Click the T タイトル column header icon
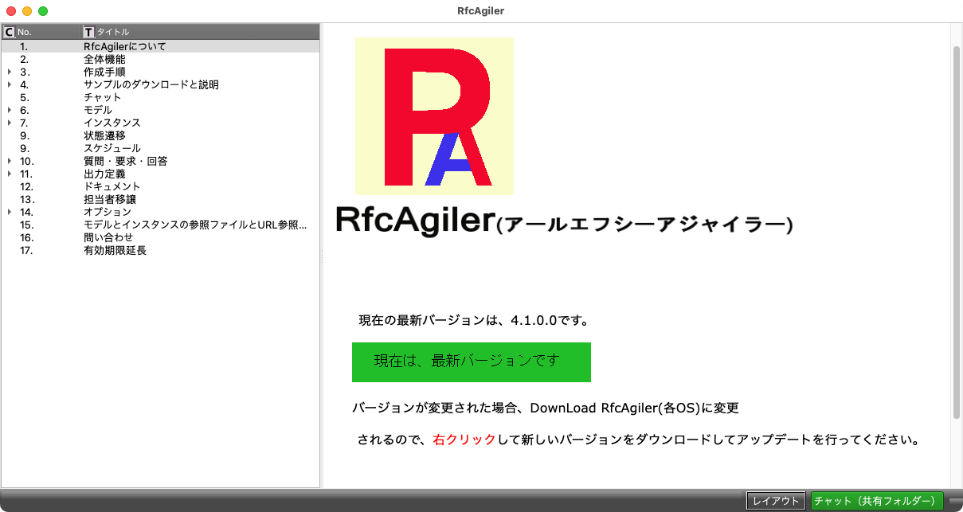Image resolution: width=963 pixels, height=512 pixels. 89,31
